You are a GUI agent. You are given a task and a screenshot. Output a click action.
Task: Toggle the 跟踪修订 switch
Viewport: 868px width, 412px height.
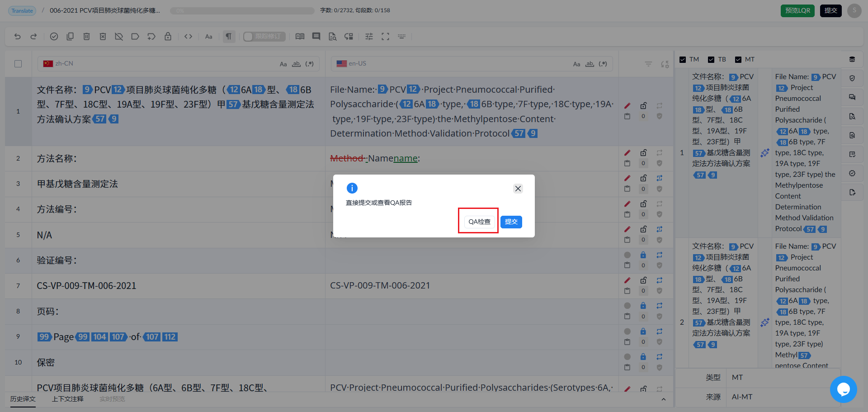[264, 37]
